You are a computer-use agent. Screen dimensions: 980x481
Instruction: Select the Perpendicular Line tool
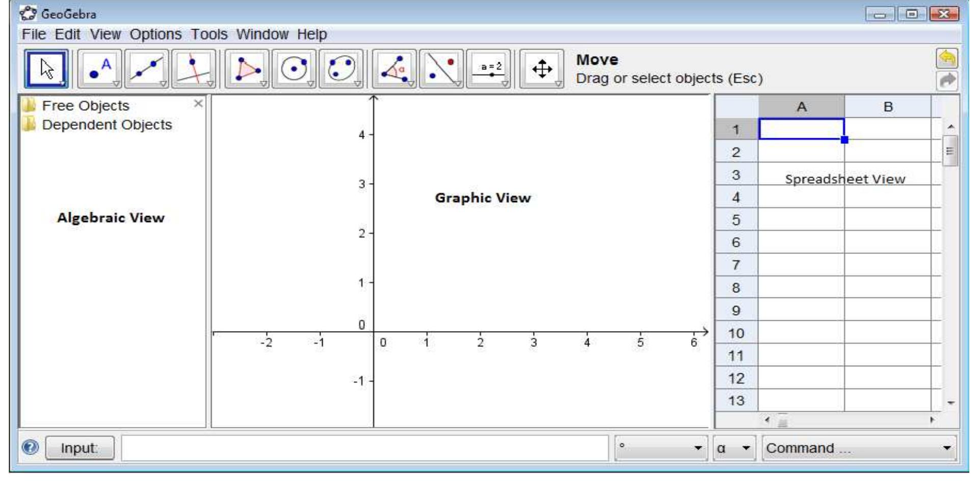point(194,69)
